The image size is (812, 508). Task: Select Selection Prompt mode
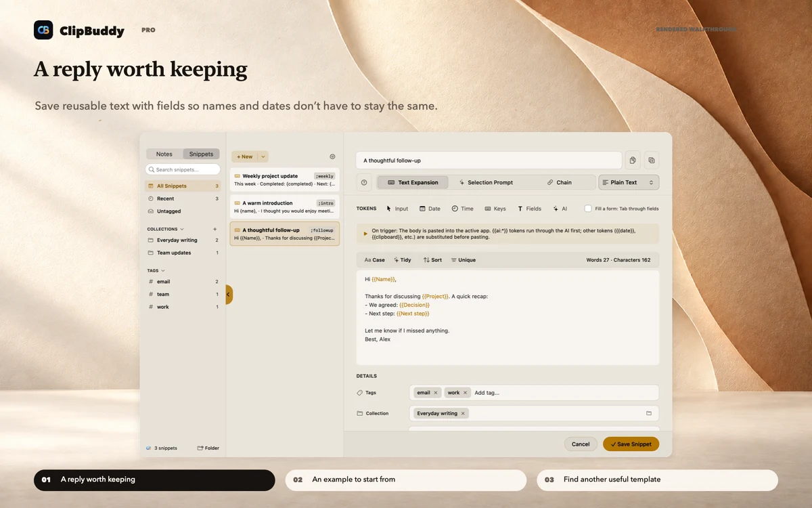pyautogui.click(x=486, y=182)
